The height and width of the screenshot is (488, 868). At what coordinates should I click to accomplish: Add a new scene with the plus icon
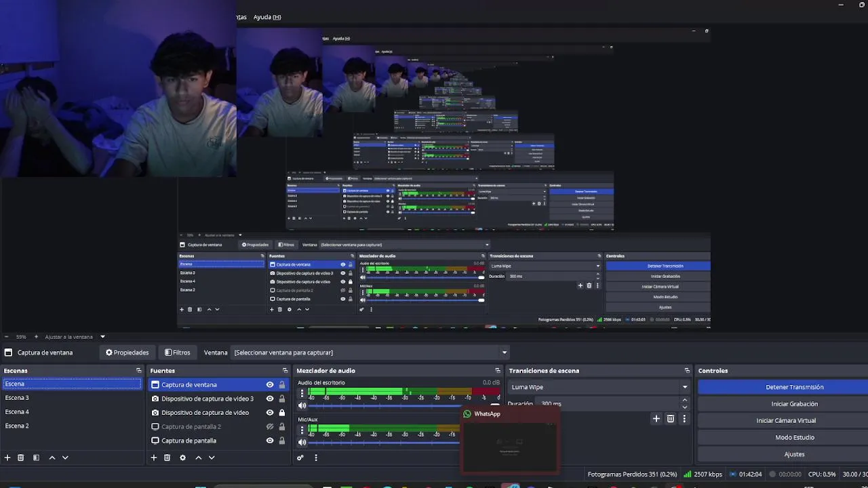coord(7,457)
